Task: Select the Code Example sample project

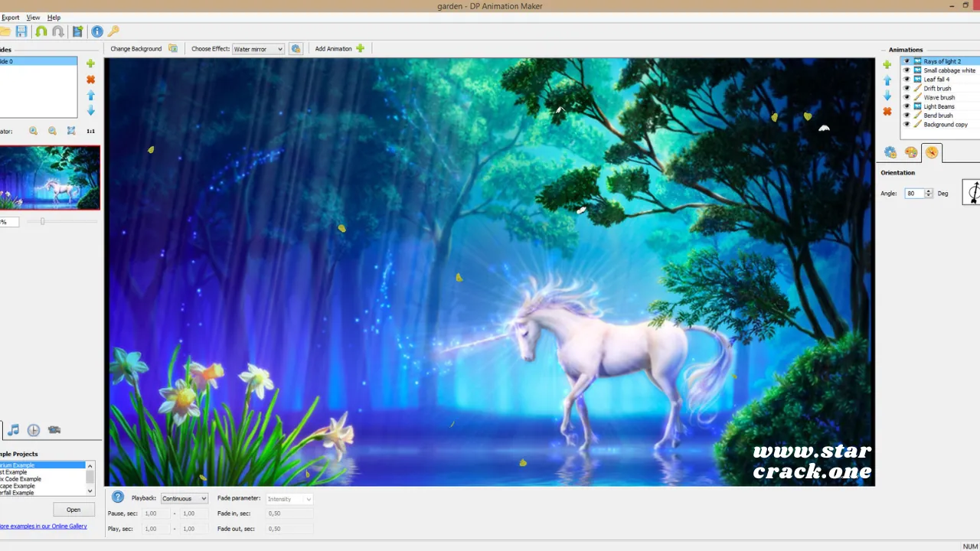Action: coord(43,479)
